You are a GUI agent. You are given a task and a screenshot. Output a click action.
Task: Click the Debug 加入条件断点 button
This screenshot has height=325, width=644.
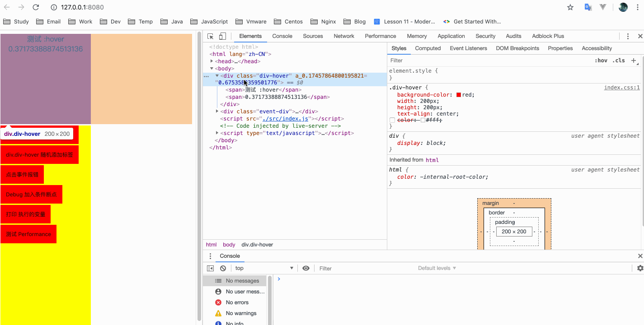[31, 195]
